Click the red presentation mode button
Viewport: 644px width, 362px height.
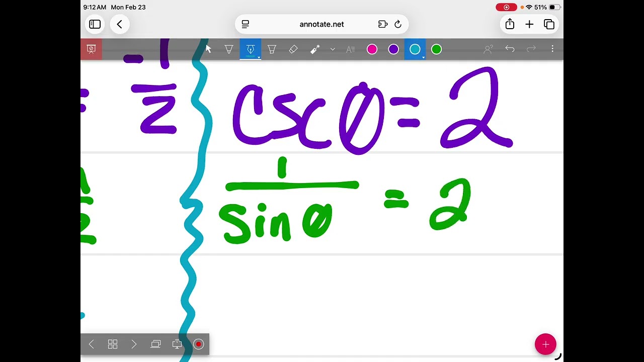click(x=91, y=49)
